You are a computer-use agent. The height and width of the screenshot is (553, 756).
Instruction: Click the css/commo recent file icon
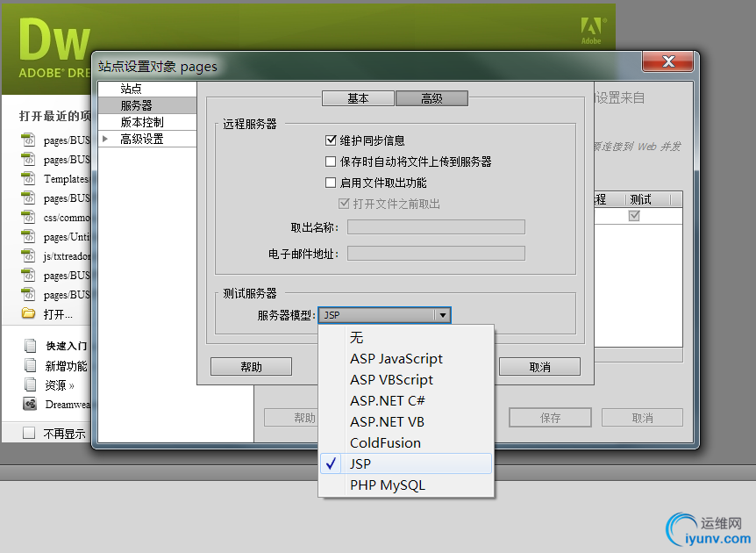[28, 217]
